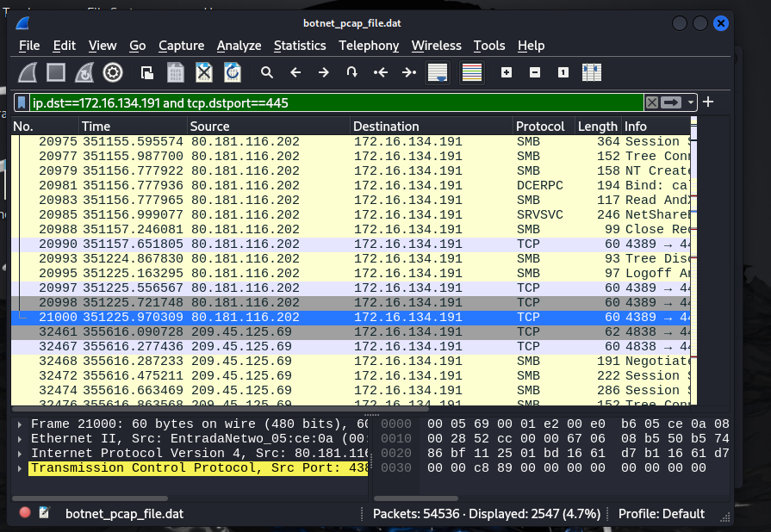The height and width of the screenshot is (532, 771).
Task: Expand the Frame 21000 tree node
Action: click(20, 424)
